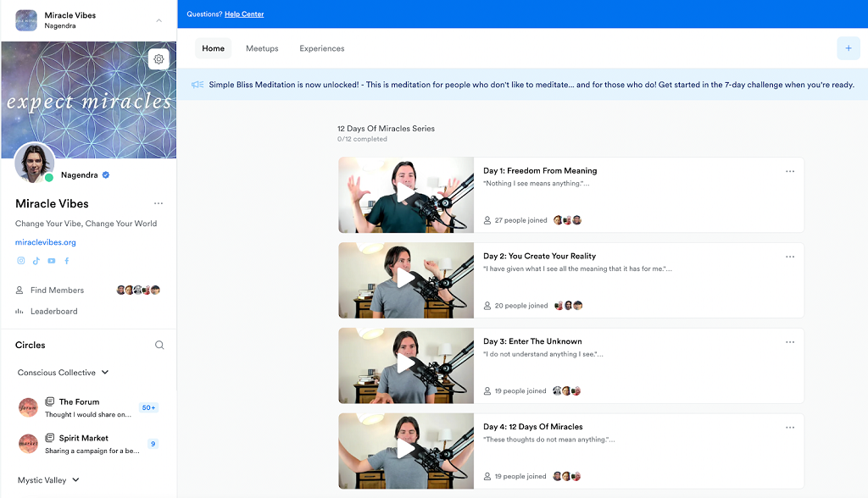The height and width of the screenshot is (498, 868).
Task: Click Nagendra's profile avatar picture
Action: click(35, 164)
